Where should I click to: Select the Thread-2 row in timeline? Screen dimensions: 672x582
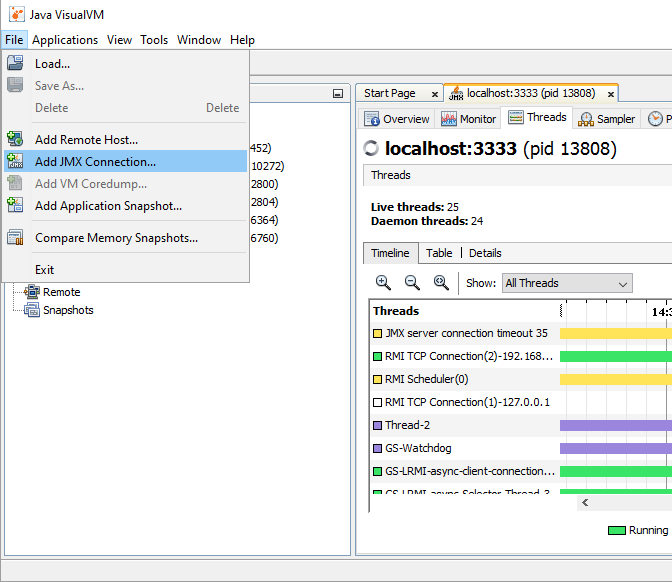(408, 425)
